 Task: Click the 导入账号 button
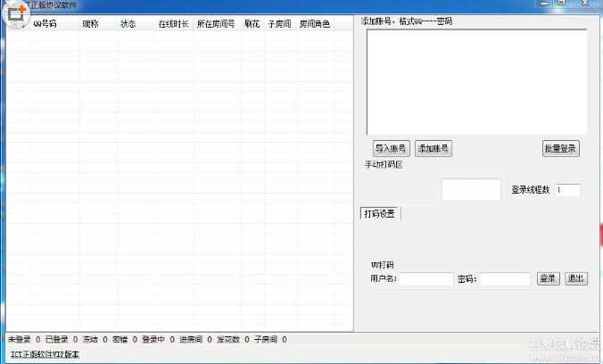[x=390, y=149]
